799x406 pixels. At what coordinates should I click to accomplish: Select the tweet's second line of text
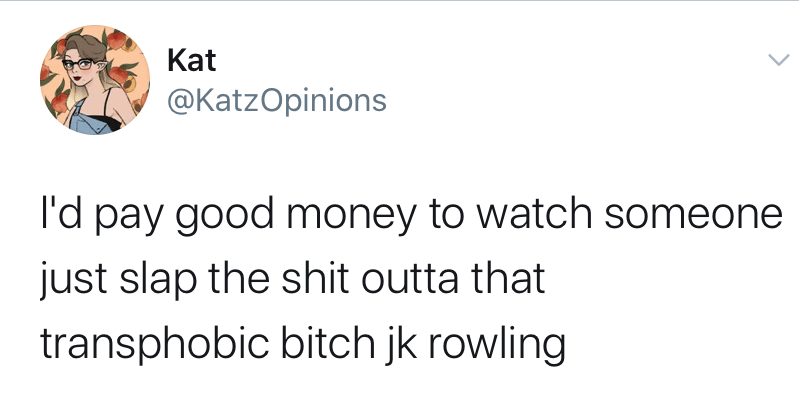tap(293, 279)
